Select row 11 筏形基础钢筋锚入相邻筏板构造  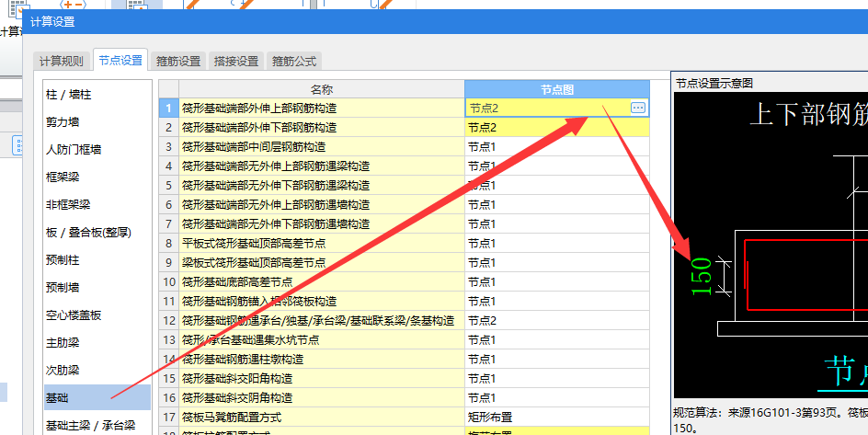[x=322, y=301]
